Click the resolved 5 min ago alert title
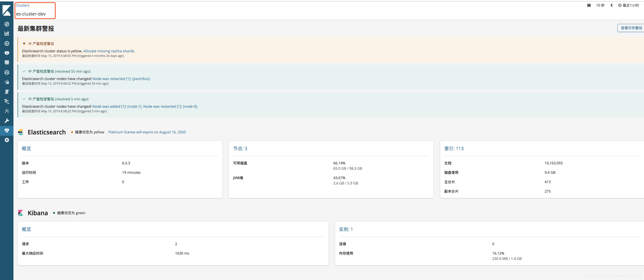 point(58,99)
